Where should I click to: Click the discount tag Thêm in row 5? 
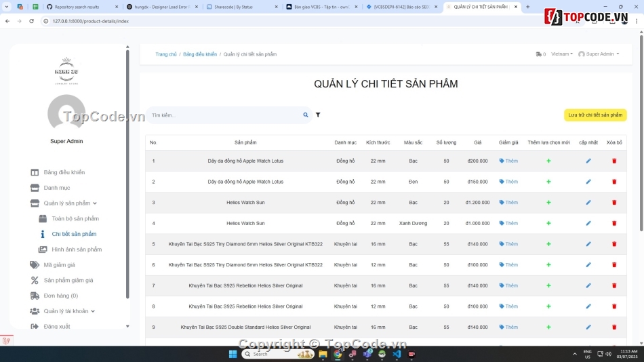click(x=508, y=244)
